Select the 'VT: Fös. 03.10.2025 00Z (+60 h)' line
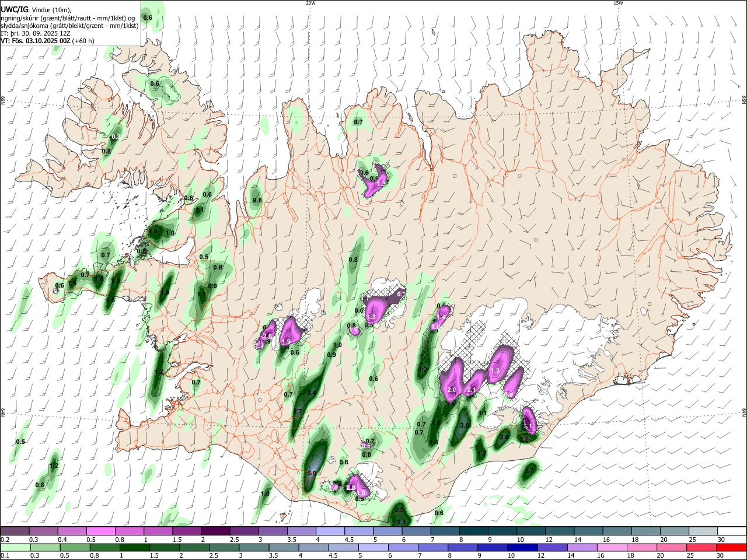Viewport: 747px width, 560px height. point(47,41)
